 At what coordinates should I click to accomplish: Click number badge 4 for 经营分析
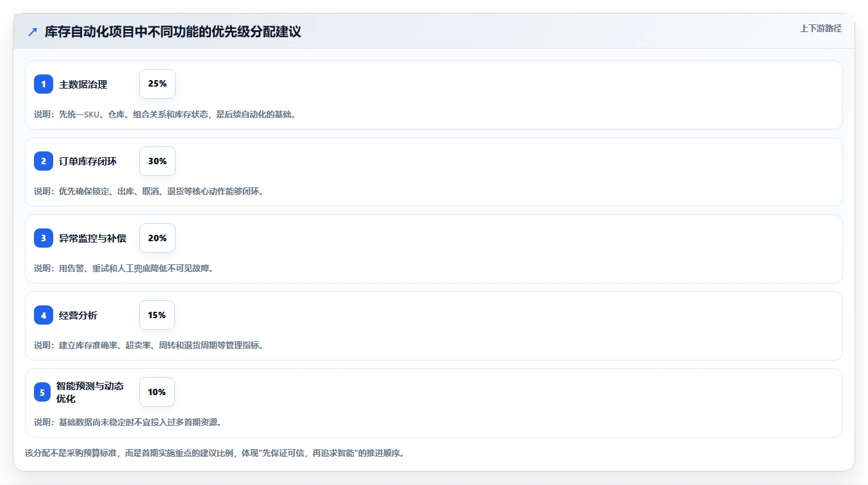click(x=44, y=315)
